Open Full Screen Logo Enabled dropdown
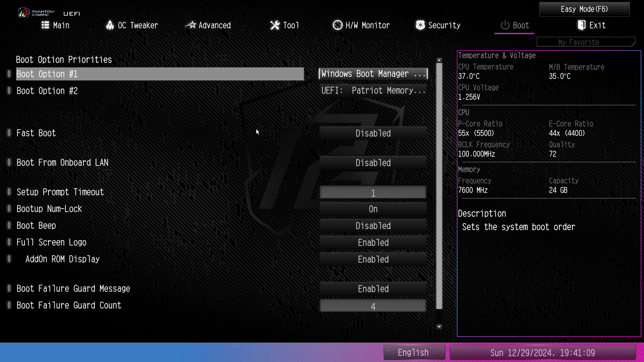Screen dimensions: 644x362 (x=373, y=243)
